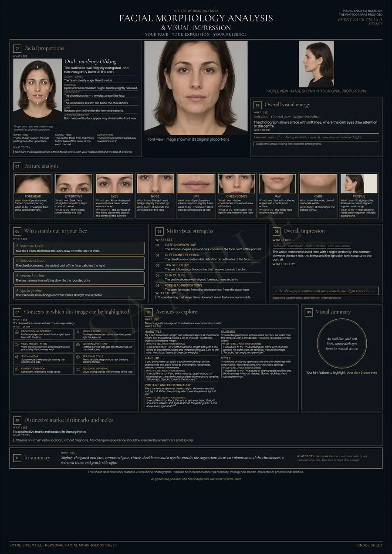Click the 09 badge next to Visual summary
Viewport: 392px width, 554px height.
(x=309, y=312)
